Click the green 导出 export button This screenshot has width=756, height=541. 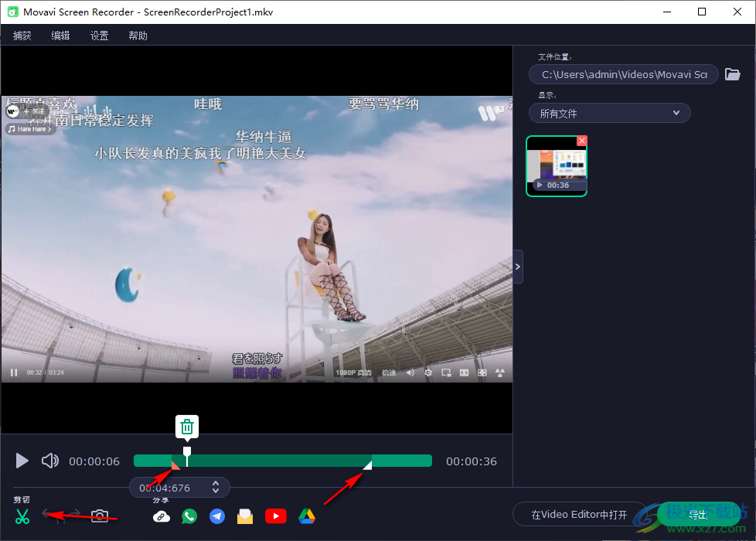pyautogui.click(x=699, y=515)
